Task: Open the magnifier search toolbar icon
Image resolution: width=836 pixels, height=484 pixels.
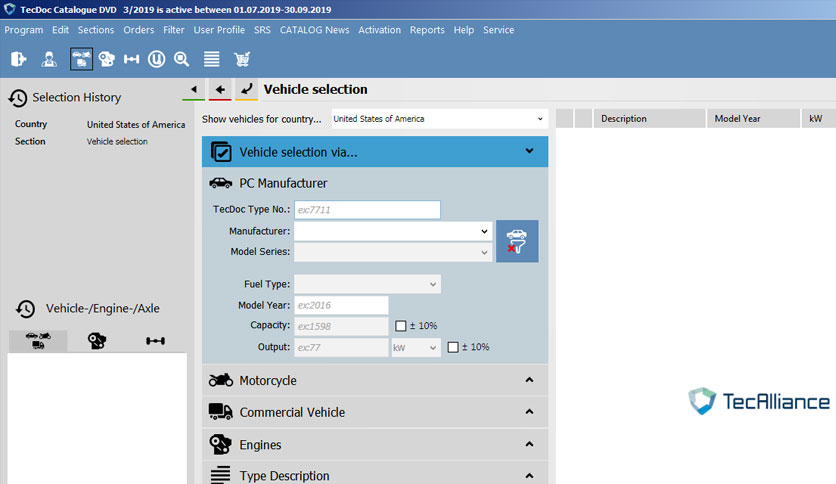Action: point(181,59)
